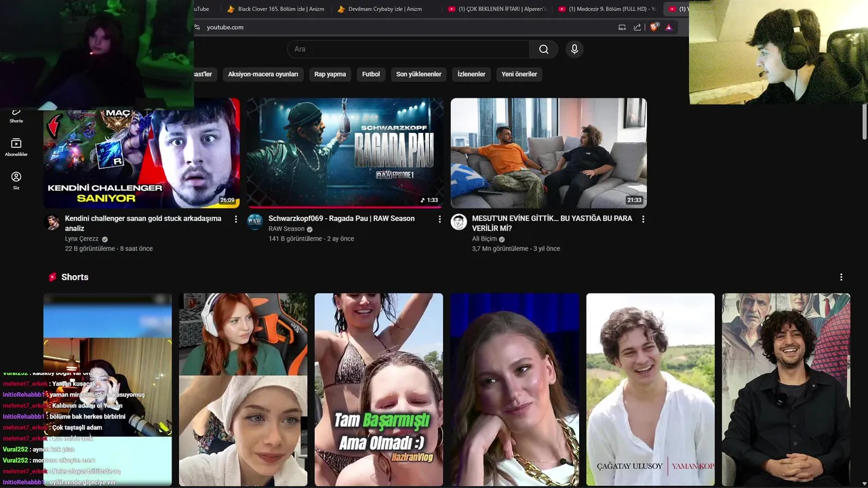Screen dimensions: 868x488
Task: Click the Ara search input field
Action: pos(408,49)
